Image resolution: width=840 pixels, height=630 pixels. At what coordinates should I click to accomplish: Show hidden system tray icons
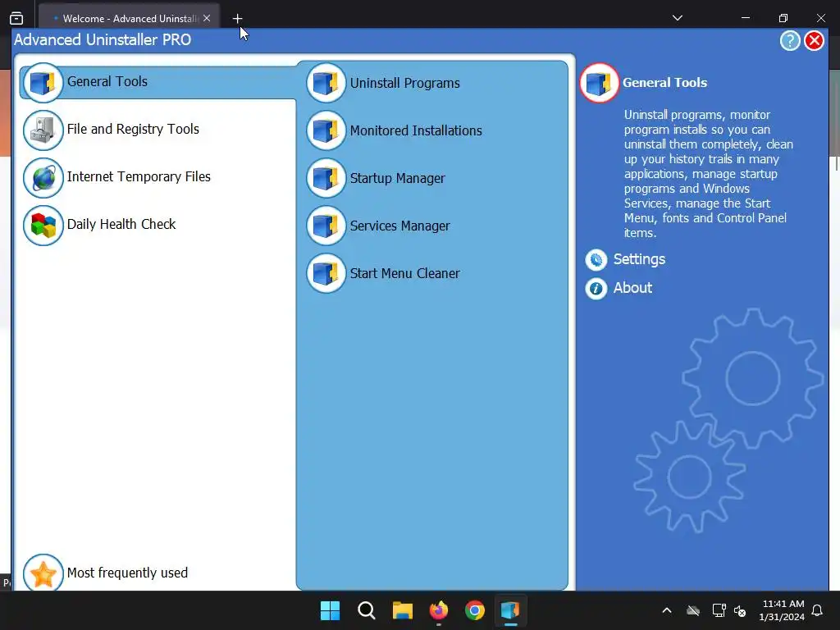(x=667, y=610)
